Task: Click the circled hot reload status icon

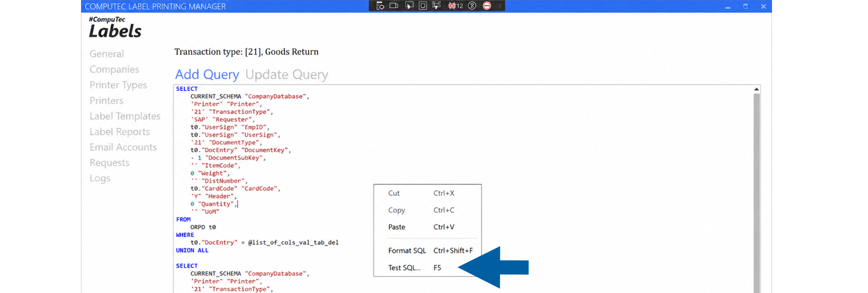Action: (x=472, y=6)
